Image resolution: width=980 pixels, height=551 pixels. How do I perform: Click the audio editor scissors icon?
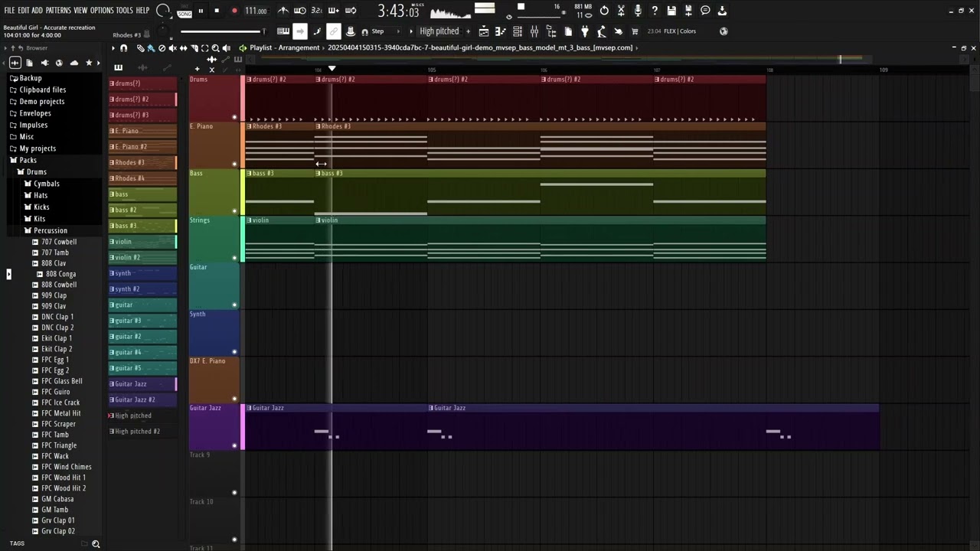point(621,11)
